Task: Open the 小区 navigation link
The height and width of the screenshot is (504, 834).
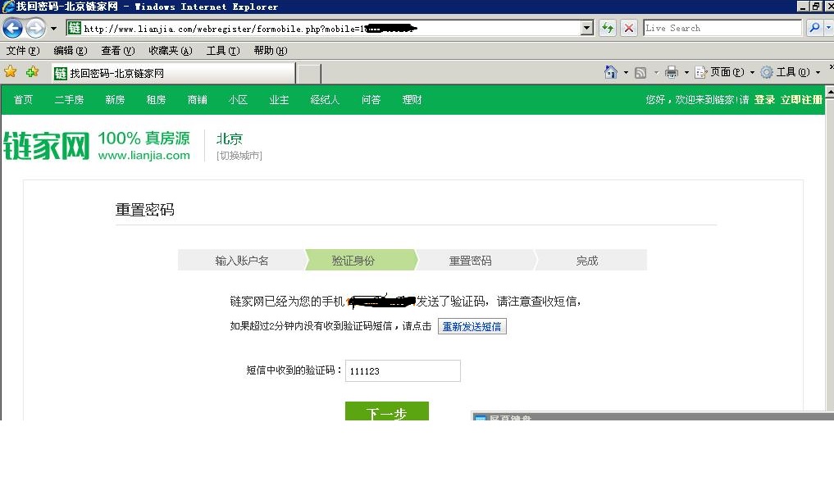Action: tap(238, 99)
